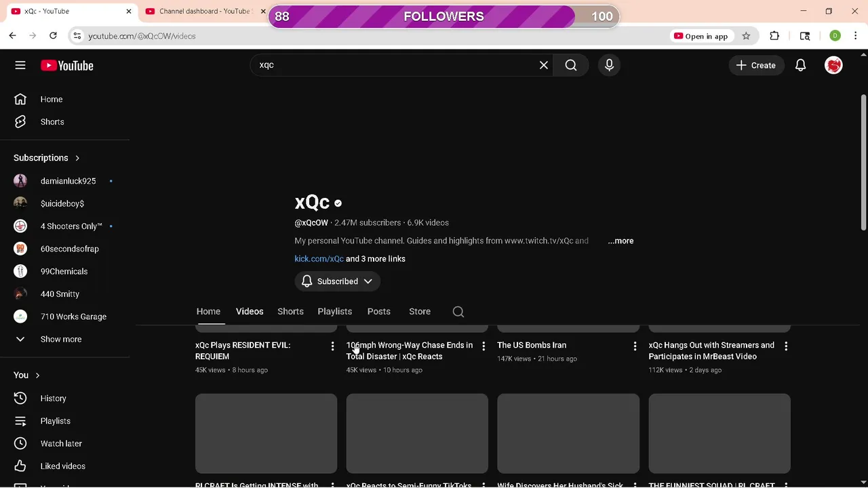Click the magnifier search button
This screenshot has height=488, width=868.
[571, 65]
